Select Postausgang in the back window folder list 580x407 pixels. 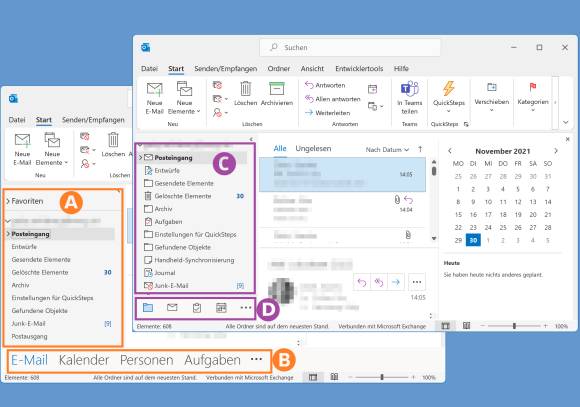29,336
